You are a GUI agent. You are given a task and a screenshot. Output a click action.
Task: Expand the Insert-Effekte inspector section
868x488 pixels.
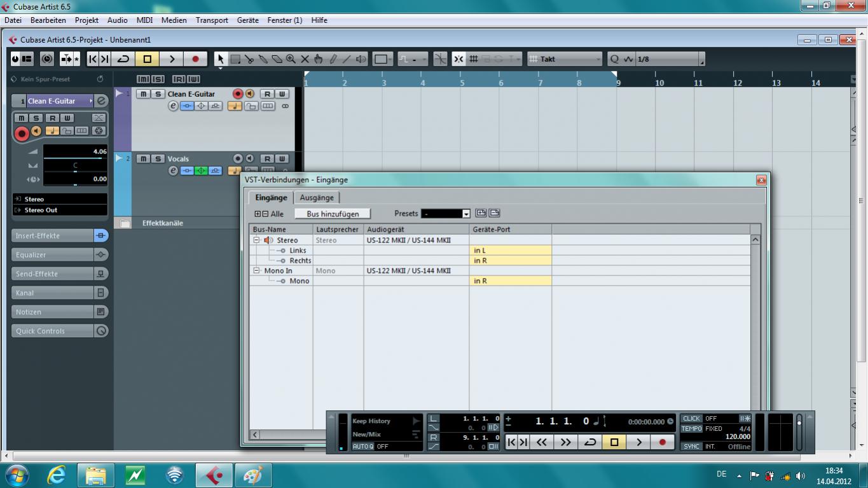[x=60, y=235]
